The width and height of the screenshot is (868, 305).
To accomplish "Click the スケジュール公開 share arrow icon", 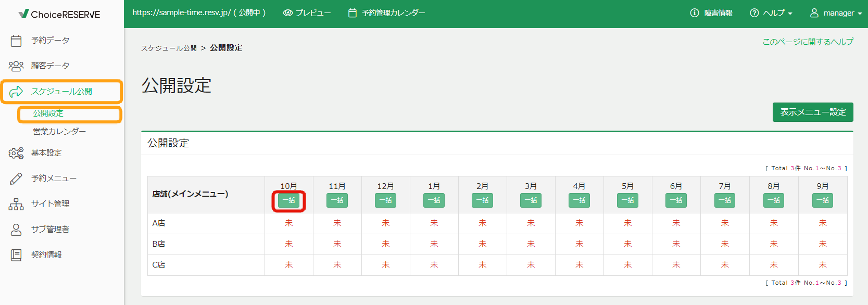I will coord(16,92).
